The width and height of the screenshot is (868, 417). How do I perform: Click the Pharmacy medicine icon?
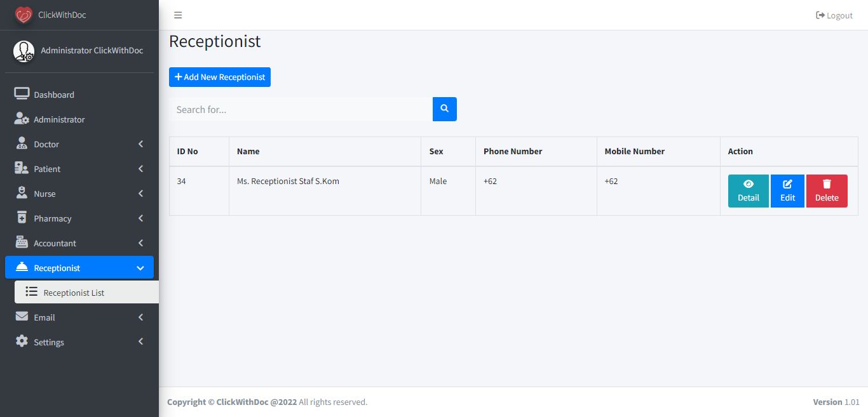(22, 218)
